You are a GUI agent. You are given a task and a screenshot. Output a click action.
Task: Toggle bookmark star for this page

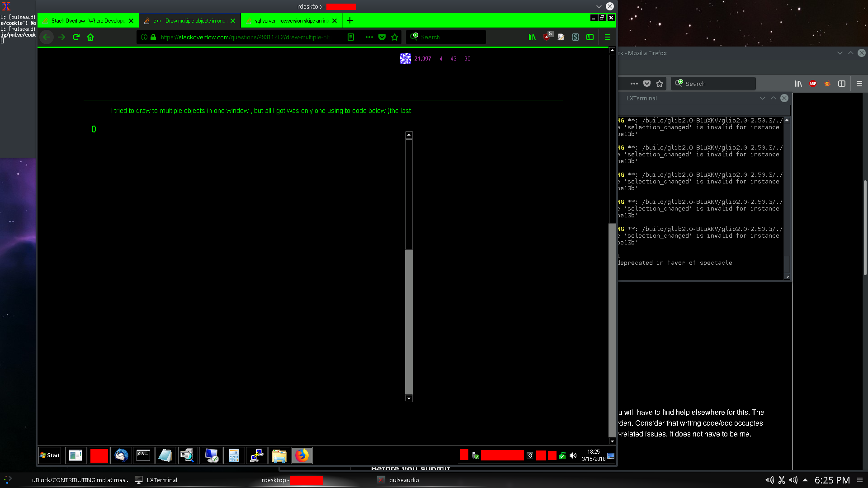[x=395, y=37]
